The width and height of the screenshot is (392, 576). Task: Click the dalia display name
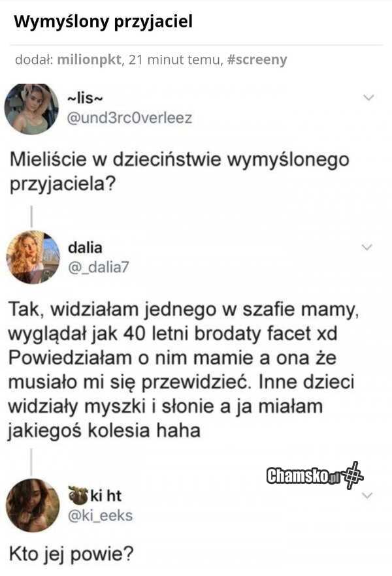pos(85,248)
